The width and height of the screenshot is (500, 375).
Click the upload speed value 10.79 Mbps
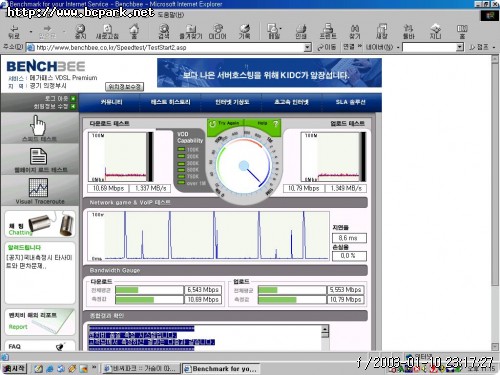[x=303, y=188]
